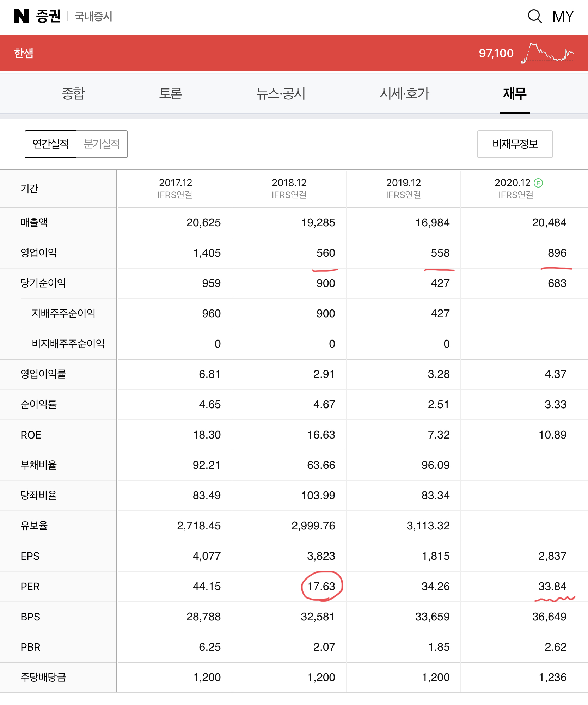Open the search magnifier icon
This screenshot has height=705, width=588.
click(x=534, y=16)
